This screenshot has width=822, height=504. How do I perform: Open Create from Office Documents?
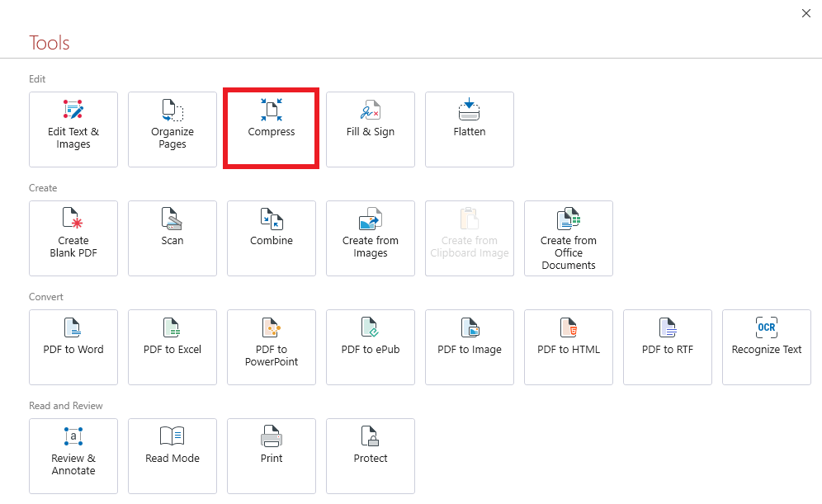(569, 238)
